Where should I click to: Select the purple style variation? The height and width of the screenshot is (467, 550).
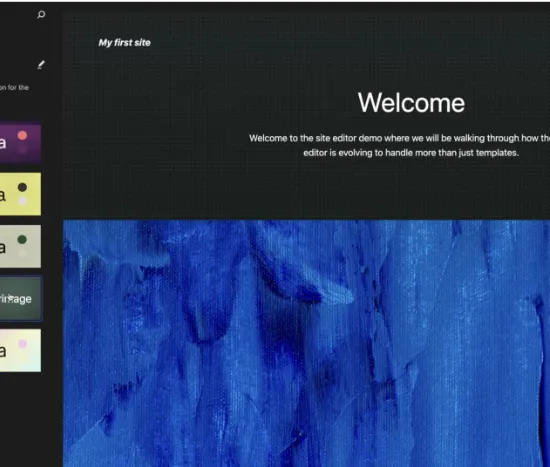tap(20, 143)
